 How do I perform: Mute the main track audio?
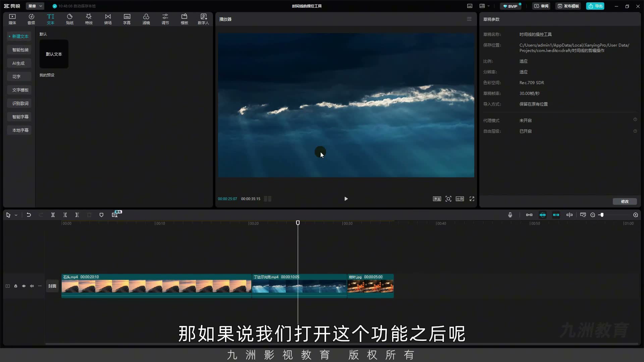(32, 286)
